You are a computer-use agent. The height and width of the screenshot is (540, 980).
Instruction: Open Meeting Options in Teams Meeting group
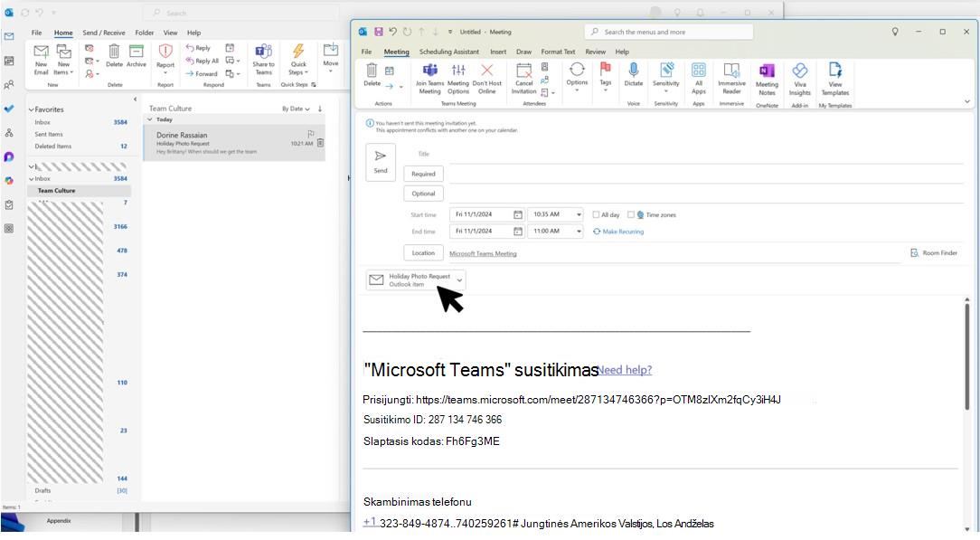point(458,79)
